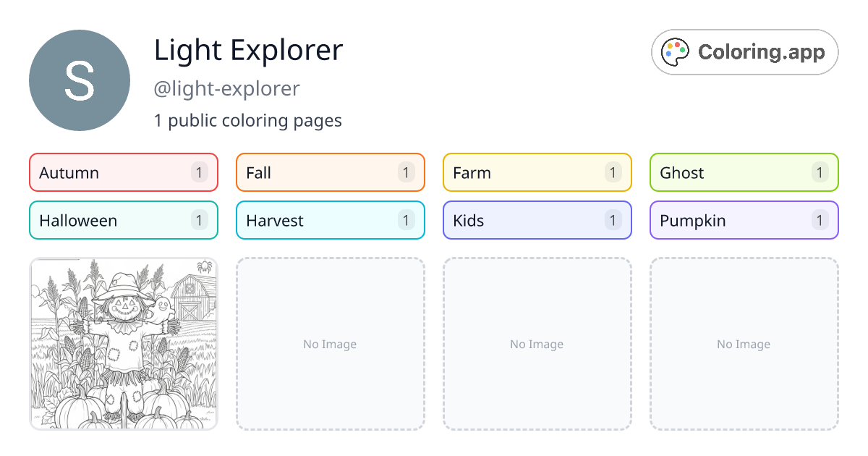Screen dimensions: 868x456
Task: Select the Light Explorer avatar
Action: [x=79, y=80]
